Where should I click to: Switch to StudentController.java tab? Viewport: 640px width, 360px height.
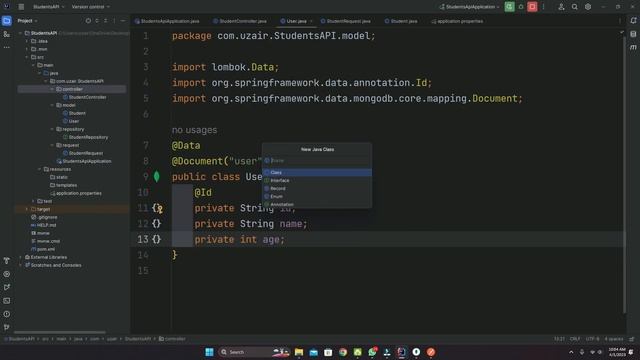coord(240,21)
